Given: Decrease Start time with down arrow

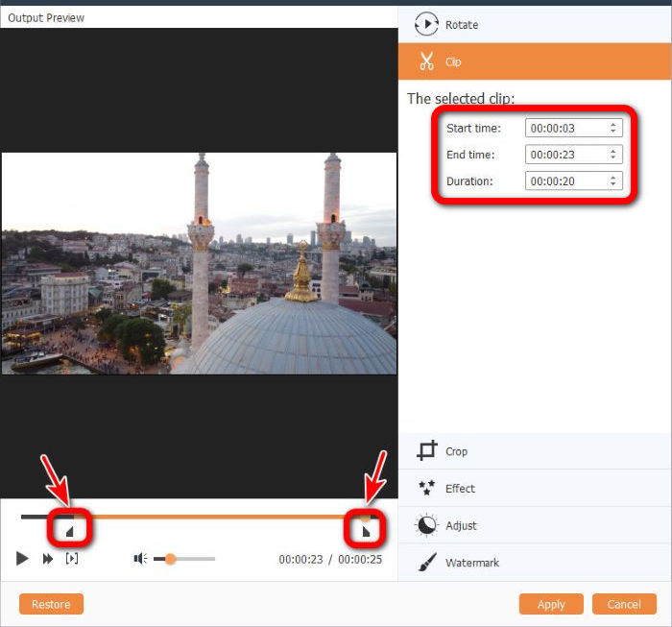Looking at the screenshot, I should click(613, 132).
